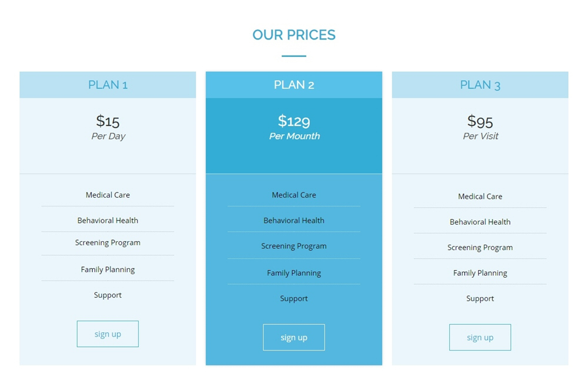Click the PLAN 3 header title
588x380 pixels.
click(480, 85)
